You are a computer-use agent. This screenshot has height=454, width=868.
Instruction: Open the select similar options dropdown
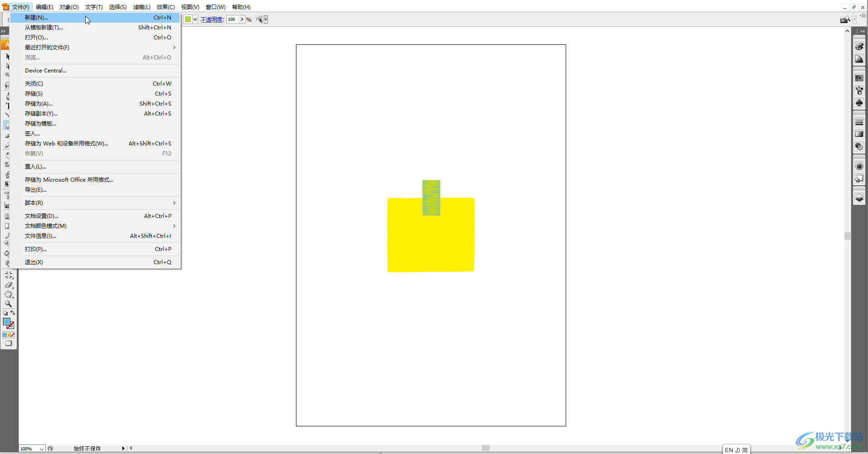(266, 19)
